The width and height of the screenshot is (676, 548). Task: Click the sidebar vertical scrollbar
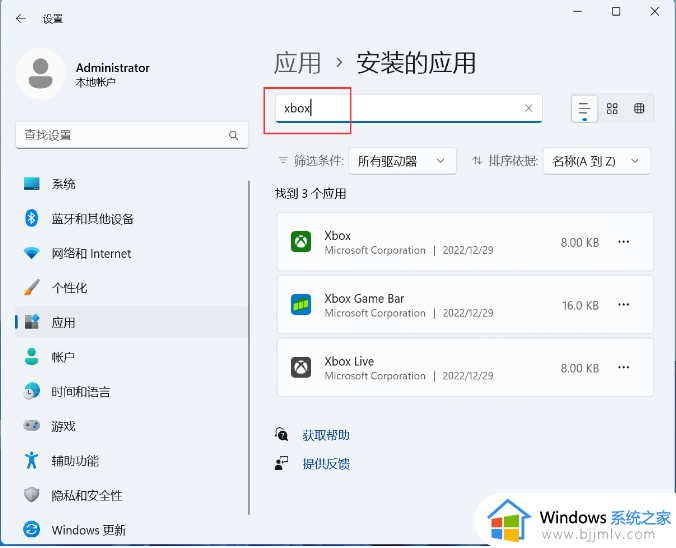(x=249, y=348)
